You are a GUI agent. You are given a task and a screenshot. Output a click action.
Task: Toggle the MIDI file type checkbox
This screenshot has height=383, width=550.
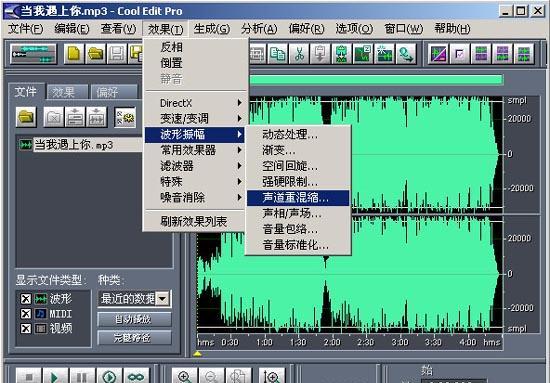point(26,314)
